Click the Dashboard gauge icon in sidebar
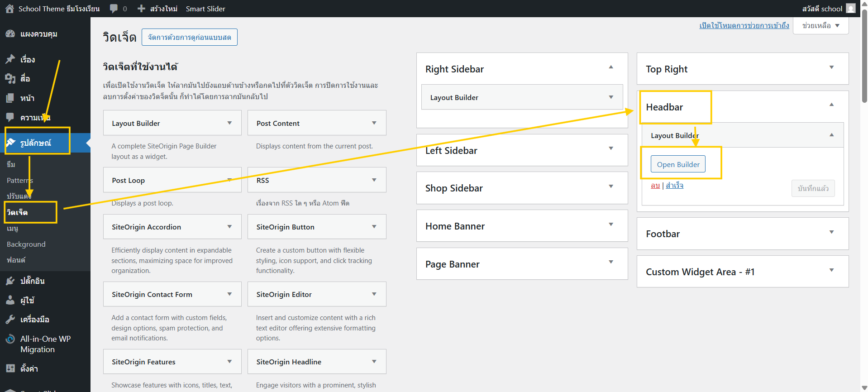 (10, 34)
